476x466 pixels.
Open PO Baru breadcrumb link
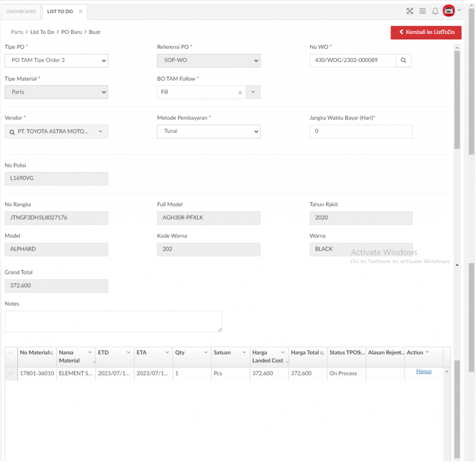point(72,32)
